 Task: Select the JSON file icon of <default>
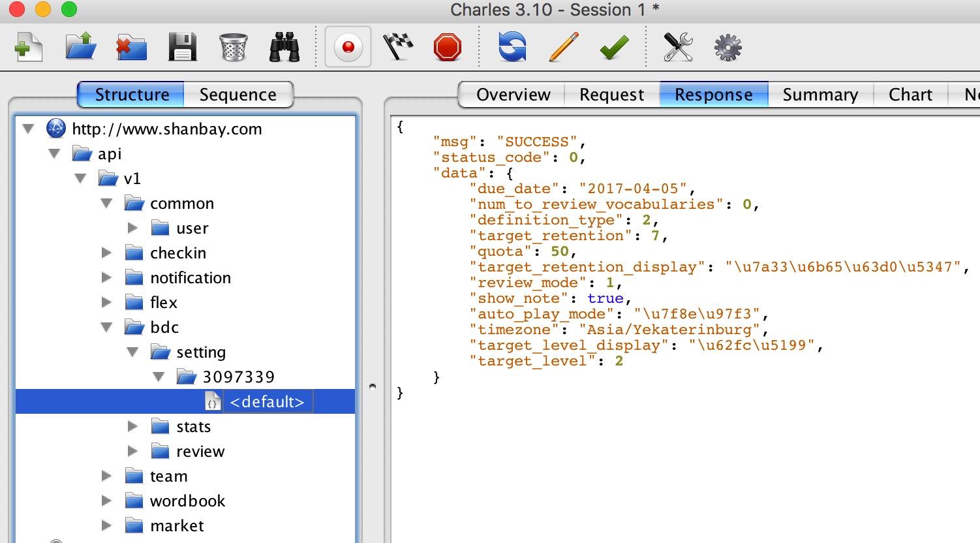(212, 402)
